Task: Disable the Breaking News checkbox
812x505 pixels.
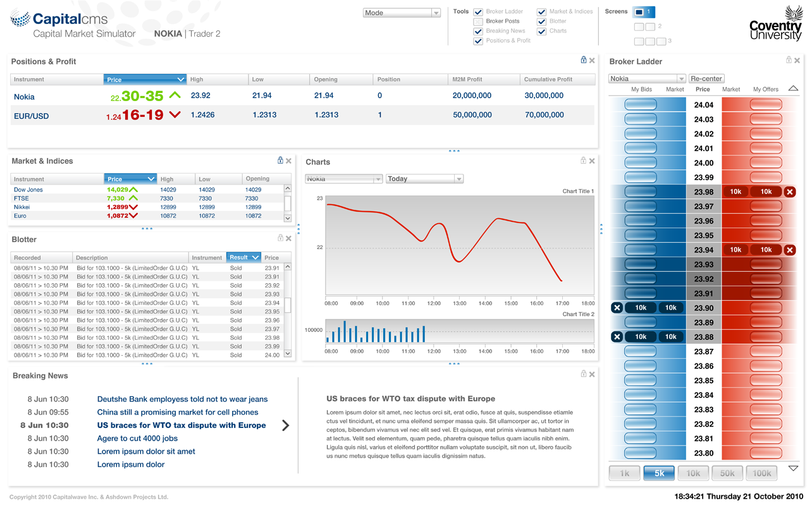Action: tap(478, 31)
